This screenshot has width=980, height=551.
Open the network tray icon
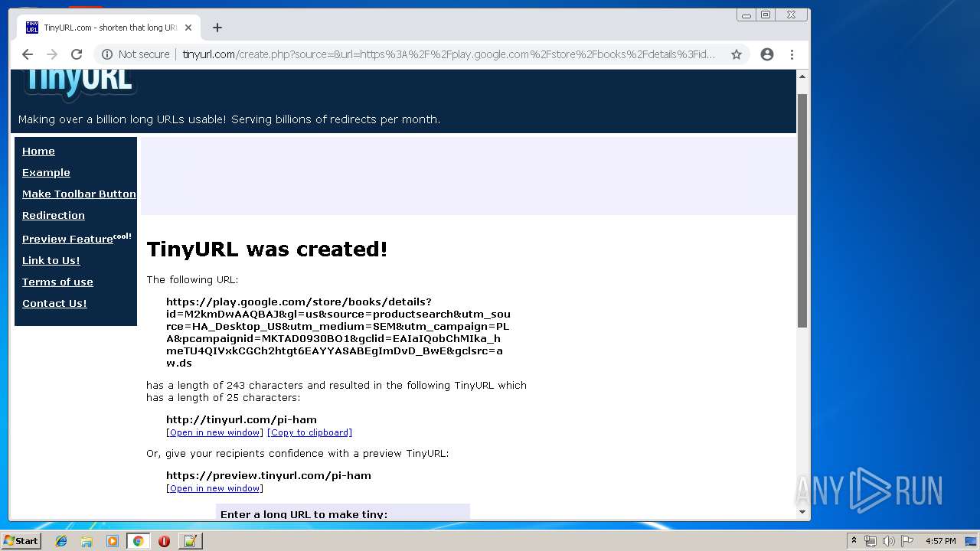(871, 541)
